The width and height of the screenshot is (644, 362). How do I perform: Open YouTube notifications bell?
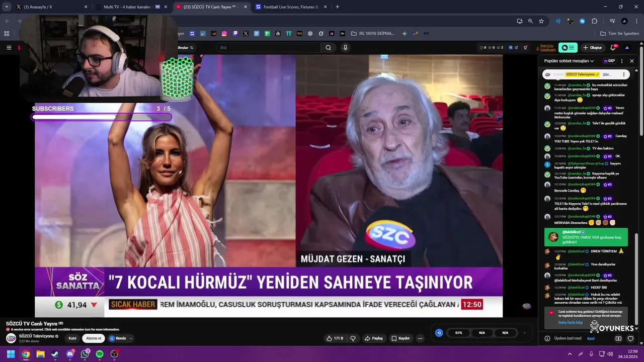[613, 48]
